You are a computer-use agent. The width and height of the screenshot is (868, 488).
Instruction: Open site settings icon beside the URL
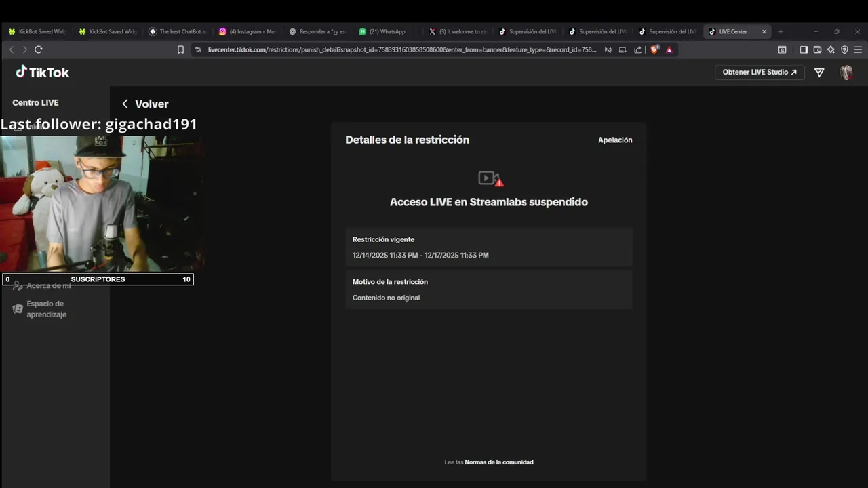(198, 49)
